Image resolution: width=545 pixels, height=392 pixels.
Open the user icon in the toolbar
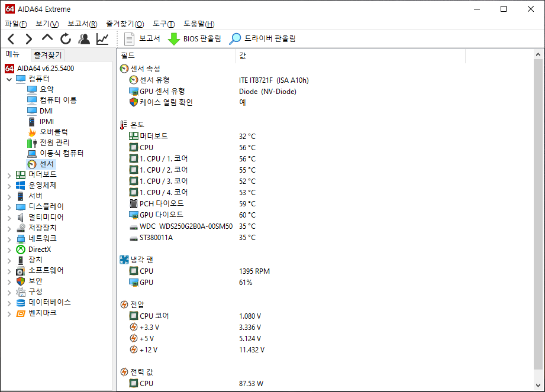(84, 39)
